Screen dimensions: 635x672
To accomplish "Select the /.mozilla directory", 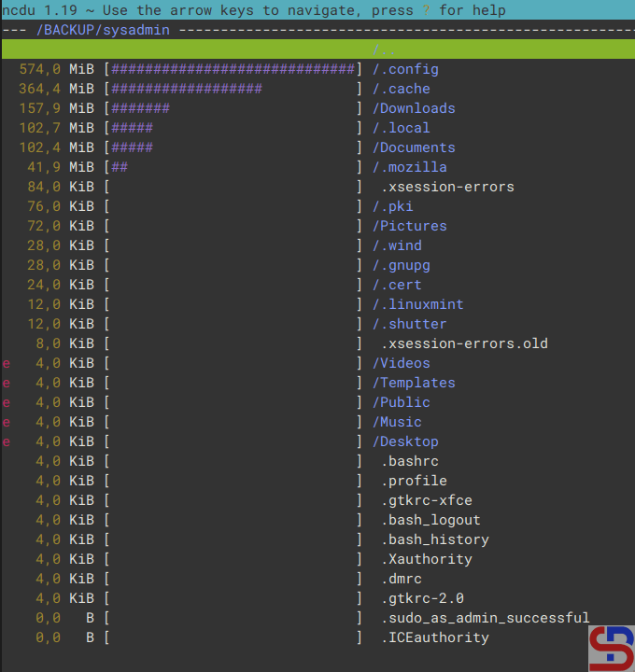I will coord(409,167).
